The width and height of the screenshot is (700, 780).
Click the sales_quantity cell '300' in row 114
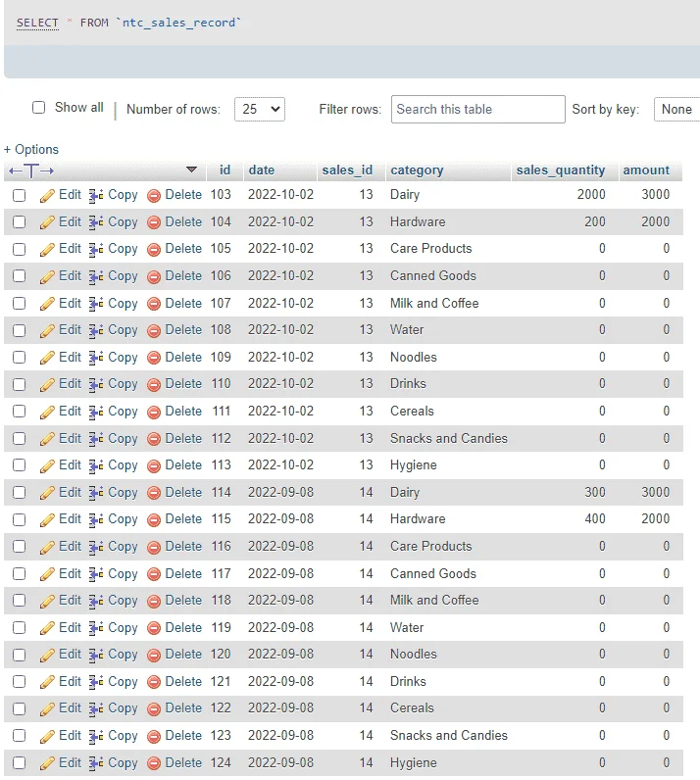(x=595, y=492)
